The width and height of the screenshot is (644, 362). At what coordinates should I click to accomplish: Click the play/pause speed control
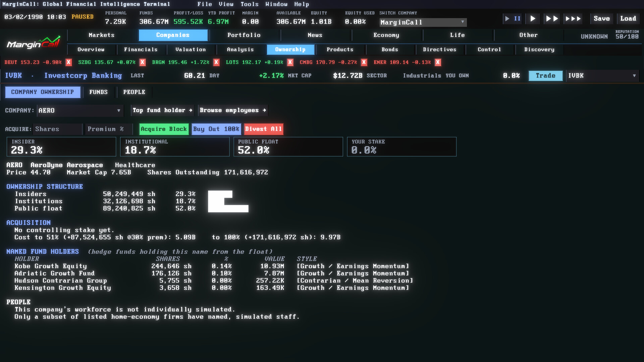point(513,19)
